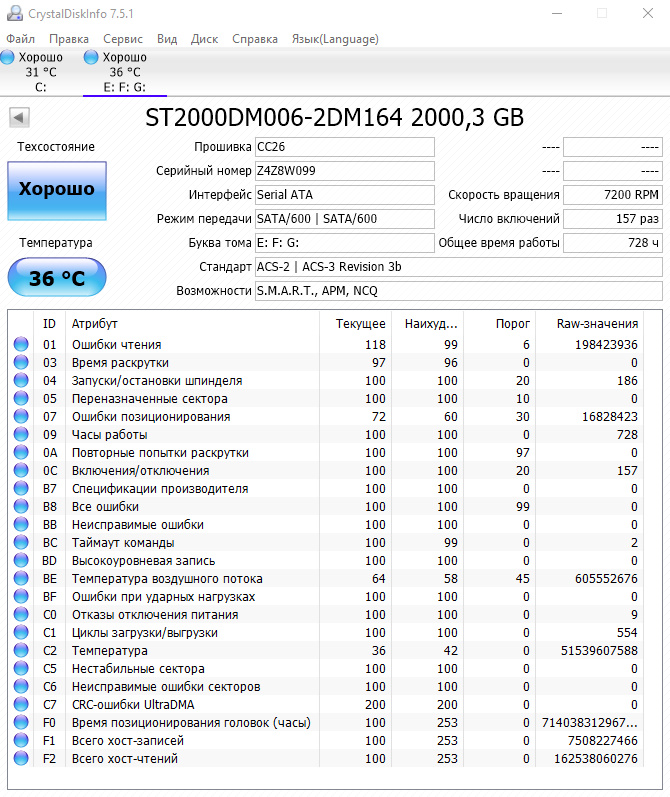This screenshot has height=797, width=670.
Task: Click status circle of row C2 Температура
Action: 21,650
